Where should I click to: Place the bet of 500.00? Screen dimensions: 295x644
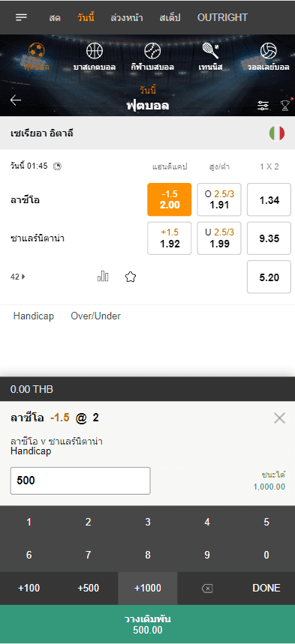(147, 625)
